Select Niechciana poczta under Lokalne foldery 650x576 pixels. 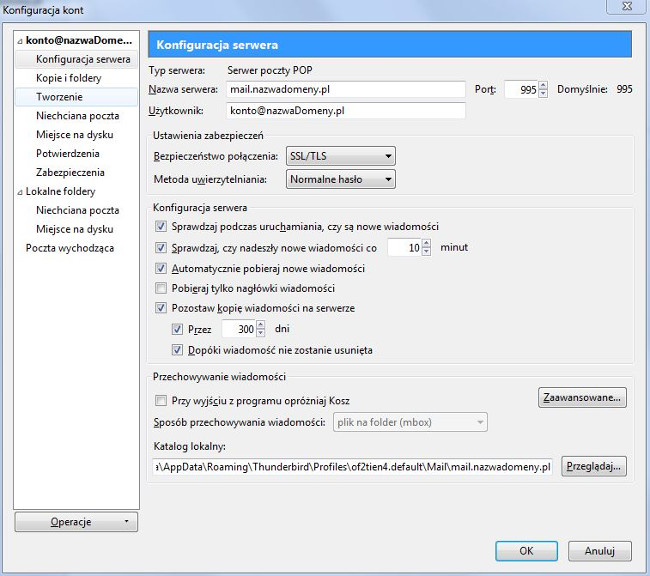76,210
